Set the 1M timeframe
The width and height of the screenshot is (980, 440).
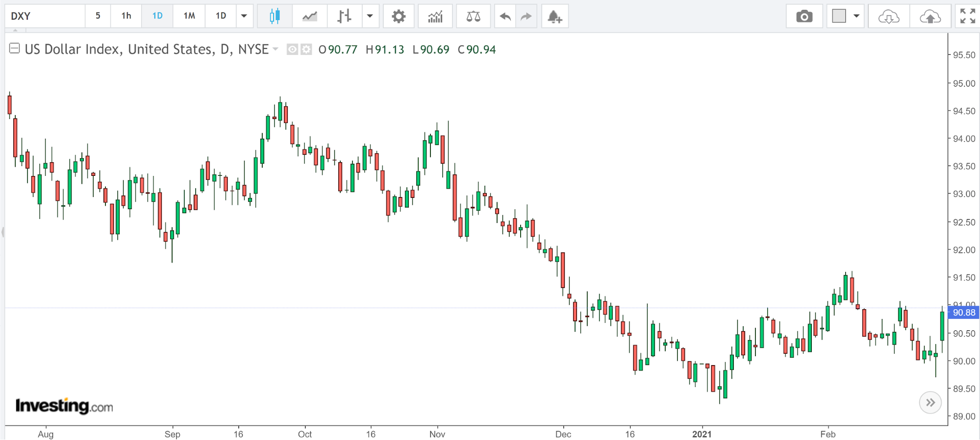point(189,16)
